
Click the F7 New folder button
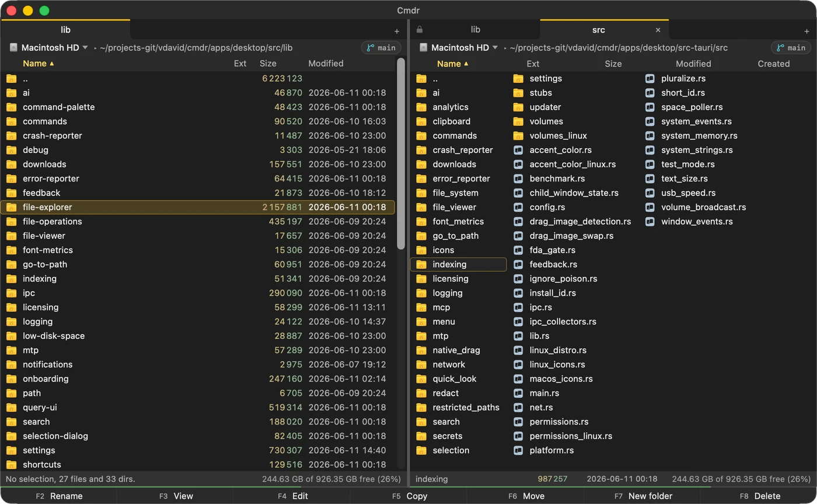click(643, 496)
